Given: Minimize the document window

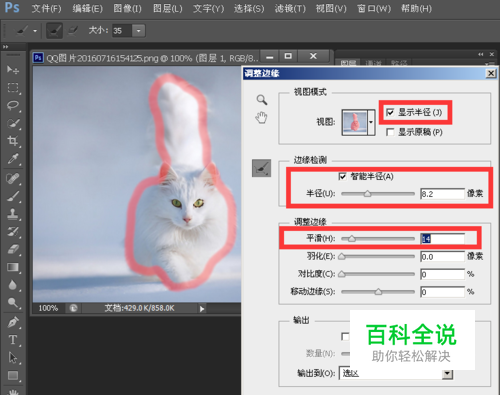Looking at the screenshot, I should (270, 57).
